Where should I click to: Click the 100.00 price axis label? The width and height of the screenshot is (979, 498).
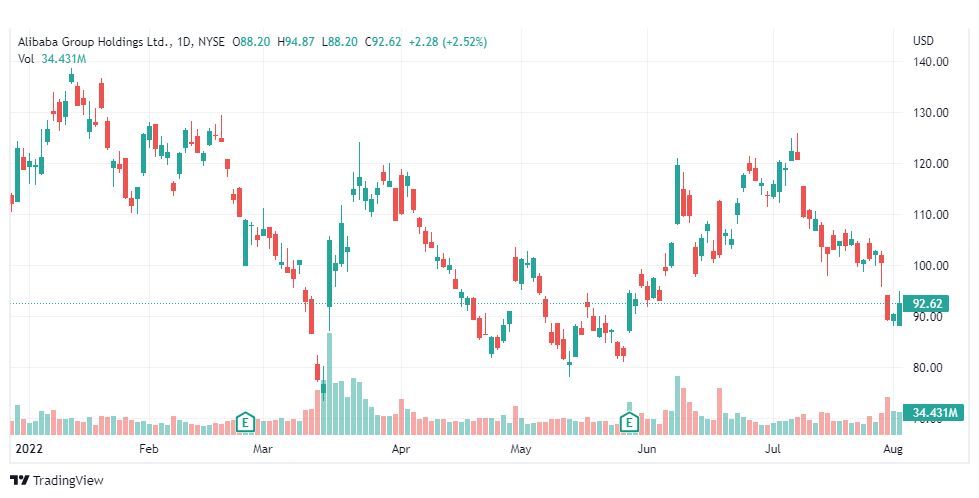930,266
